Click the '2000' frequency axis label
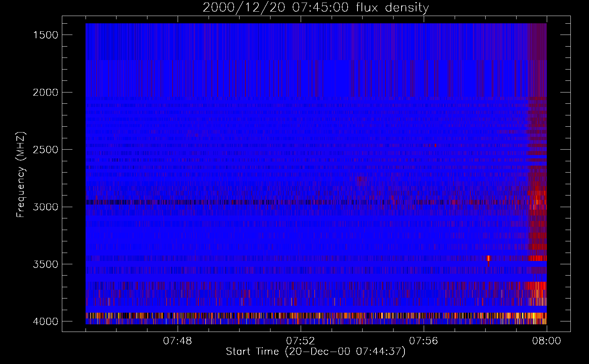Viewport: 589px width, 364px height. tap(46, 92)
